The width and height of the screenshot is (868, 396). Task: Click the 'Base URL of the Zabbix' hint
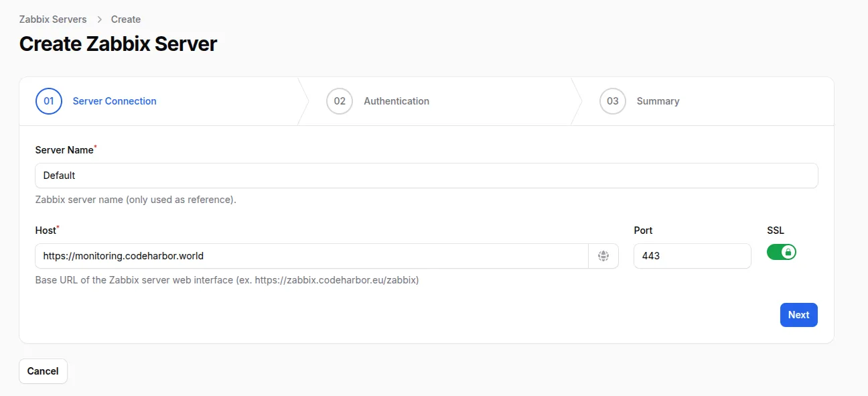point(227,280)
